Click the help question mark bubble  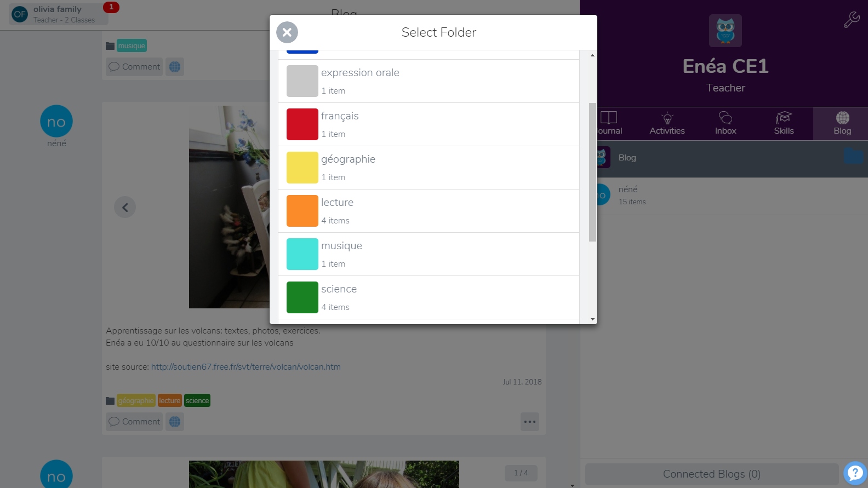coord(855,473)
